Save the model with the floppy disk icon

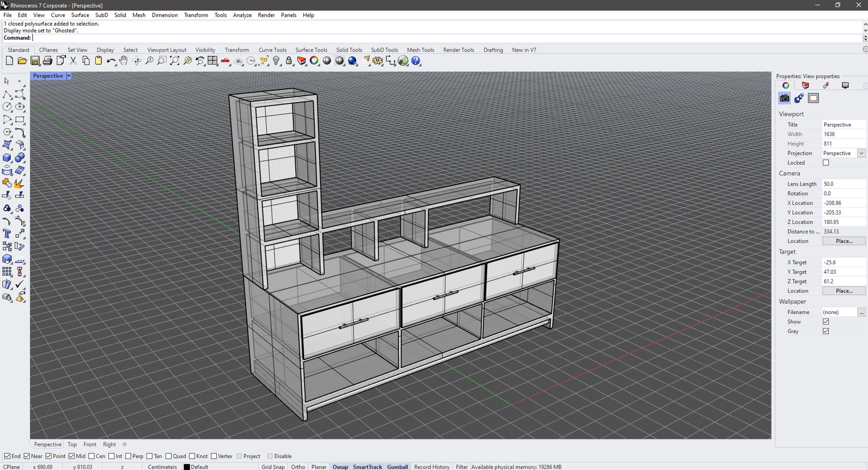point(35,61)
